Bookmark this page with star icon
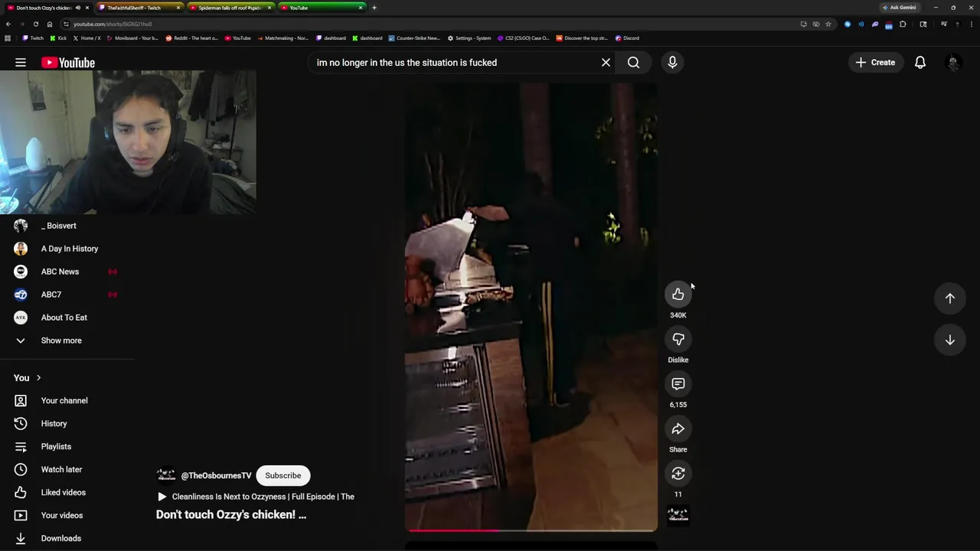The width and height of the screenshot is (980, 551). coord(828,24)
